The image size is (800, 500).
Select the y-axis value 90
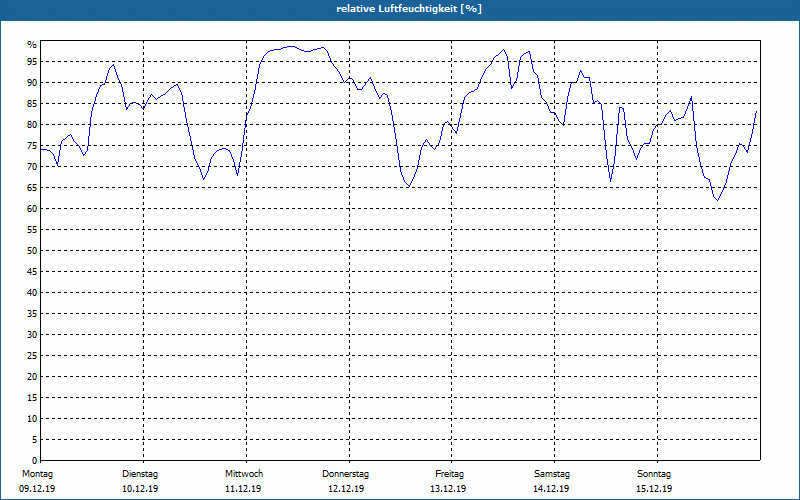[32, 83]
